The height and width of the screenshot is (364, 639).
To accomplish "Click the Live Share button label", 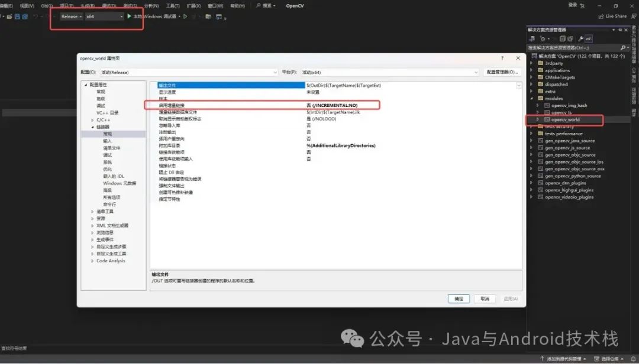I will (x=616, y=17).
